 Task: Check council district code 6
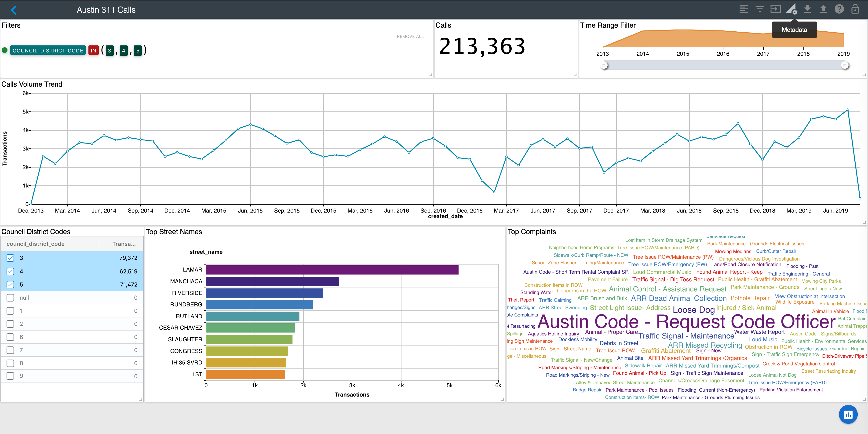click(x=11, y=337)
